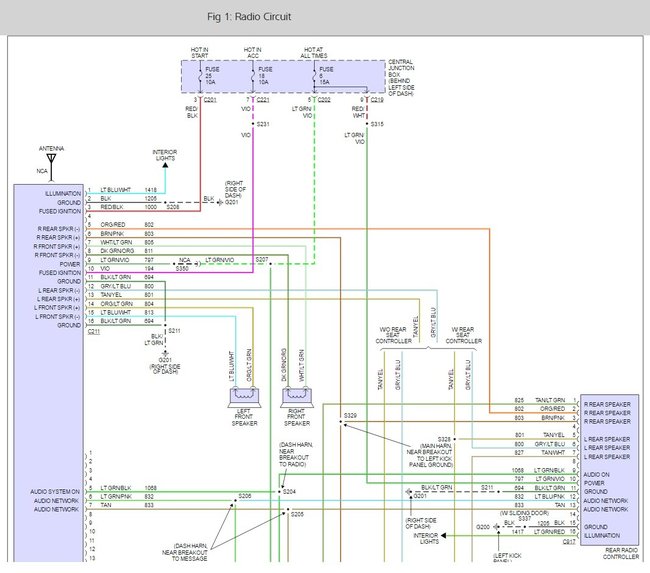650x573 pixels.
Task: Click the Fig 1: Radio Circuit title
Action: click(x=249, y=17)
